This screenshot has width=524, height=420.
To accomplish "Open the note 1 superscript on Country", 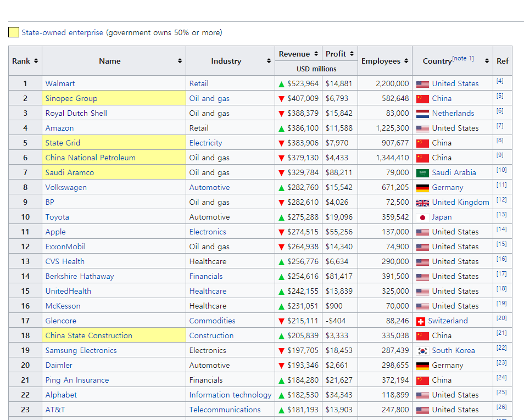I will click(x=463, y=58).
